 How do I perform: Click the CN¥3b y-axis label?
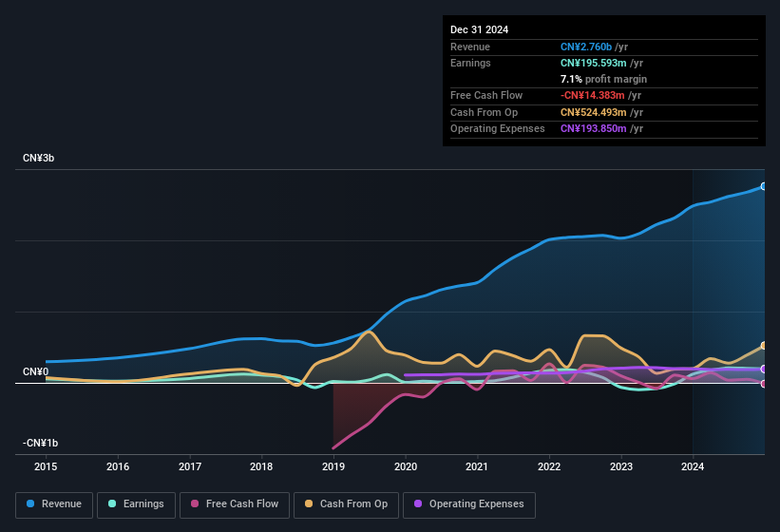pos(38,158)
